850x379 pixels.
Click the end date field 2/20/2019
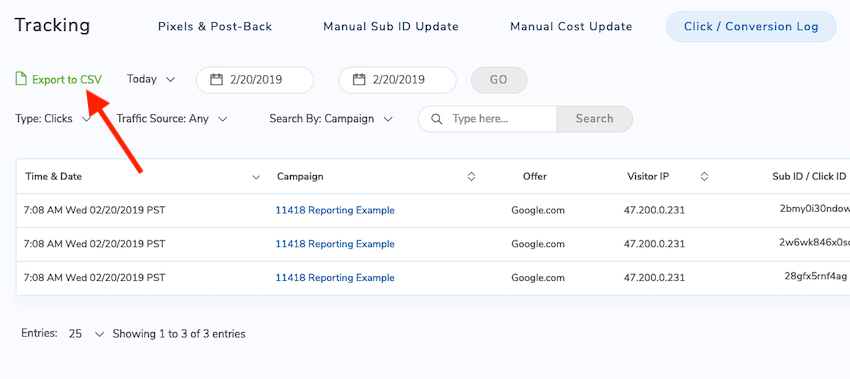(397, 80)
